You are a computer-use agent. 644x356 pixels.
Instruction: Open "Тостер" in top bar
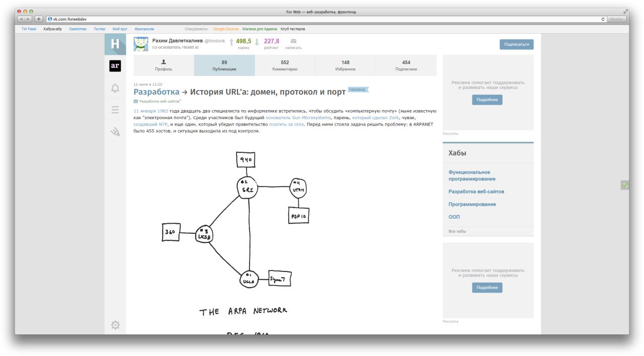coord(100,29)
